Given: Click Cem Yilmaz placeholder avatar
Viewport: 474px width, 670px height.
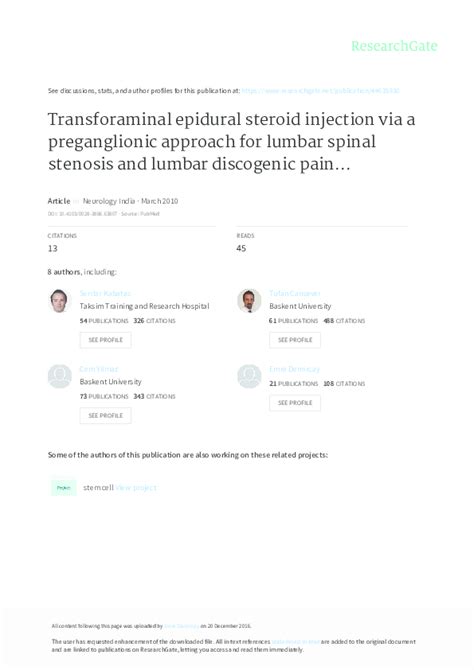Looking at the screenshot, I should pyautogui.click(x=59, y=376).
